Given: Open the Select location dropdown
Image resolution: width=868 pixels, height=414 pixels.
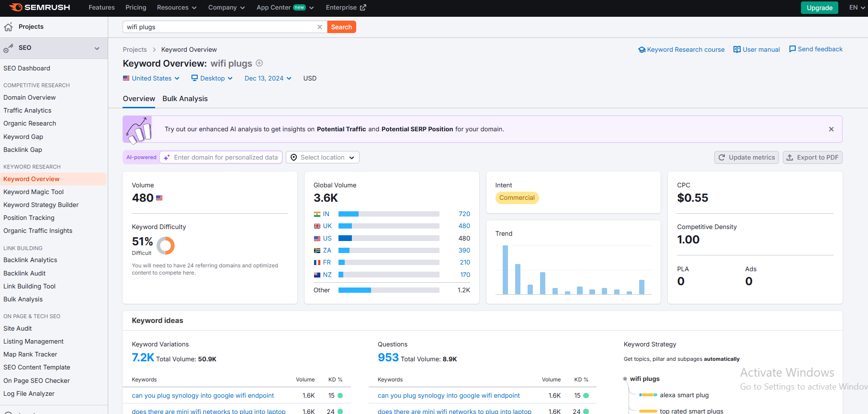Looking at the screenshot, I should (x=323, y=157).
